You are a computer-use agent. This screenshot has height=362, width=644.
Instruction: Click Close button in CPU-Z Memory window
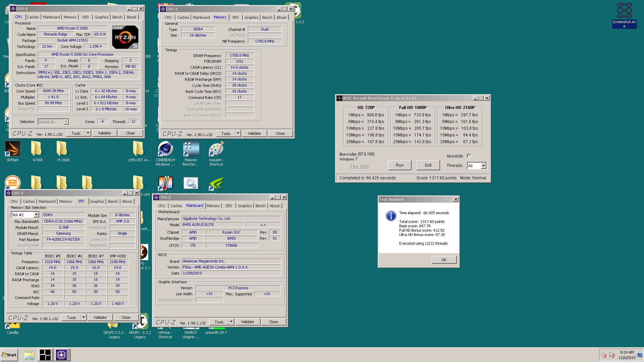point(280,133)
